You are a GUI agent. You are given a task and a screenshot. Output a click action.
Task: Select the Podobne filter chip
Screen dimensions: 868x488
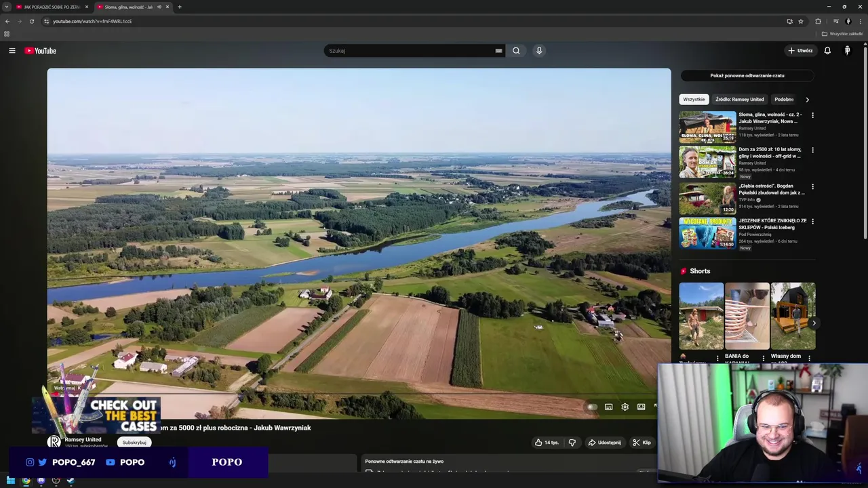point(784,100)
